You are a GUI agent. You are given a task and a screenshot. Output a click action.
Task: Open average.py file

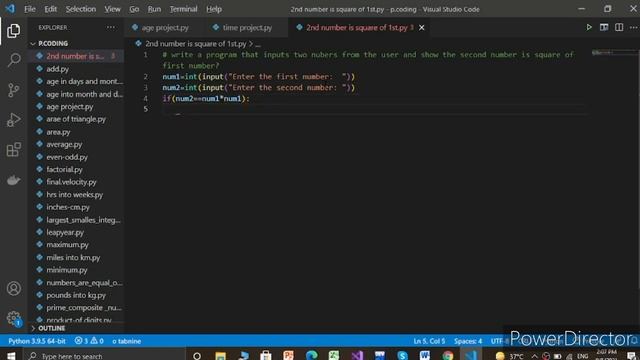click(64, 144)
